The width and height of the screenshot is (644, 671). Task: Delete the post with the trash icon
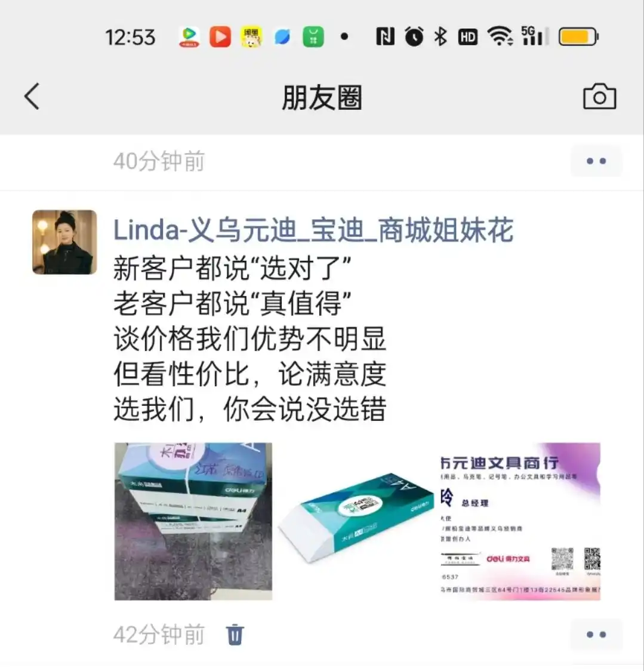point(235,634)
